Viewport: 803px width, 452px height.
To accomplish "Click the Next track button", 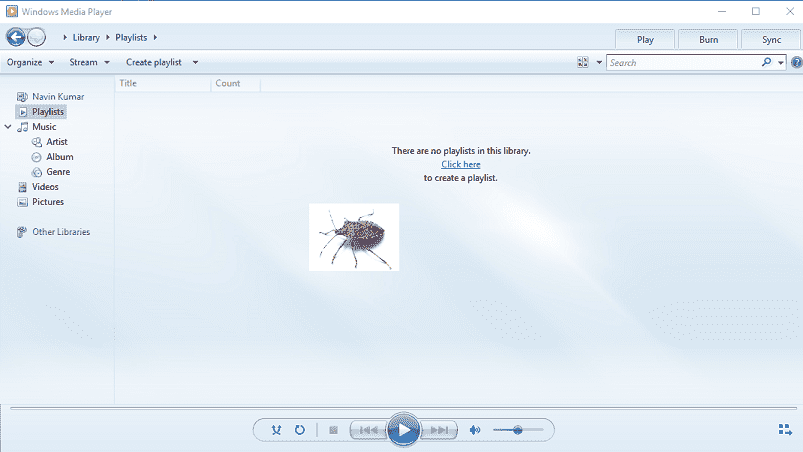I will pyautogui.click(x=439, y=430).
